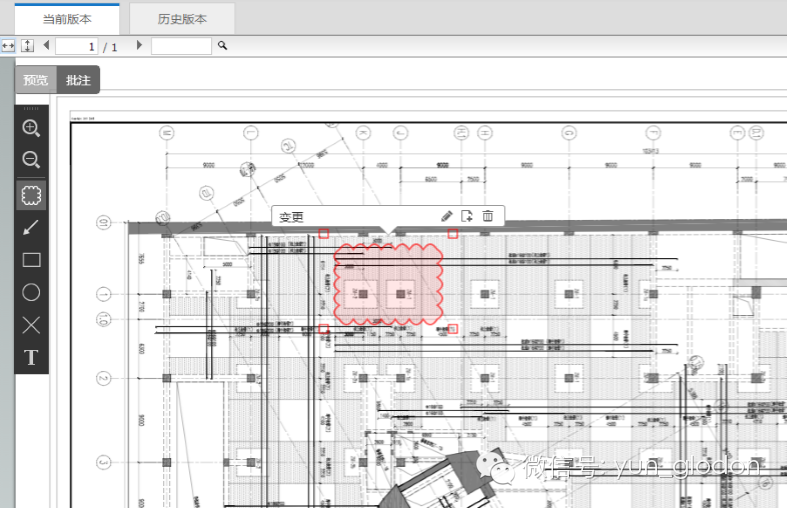The height and width of the screenshot is (508, 787).
Task: Enable 批注 annotation mode
Action: pos(78,80)
